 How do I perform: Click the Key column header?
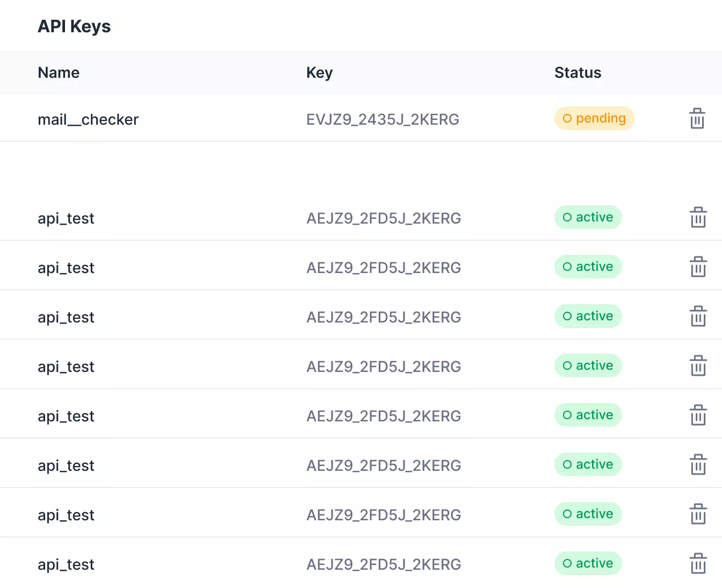pyautogui.click(x=320, y=73)
